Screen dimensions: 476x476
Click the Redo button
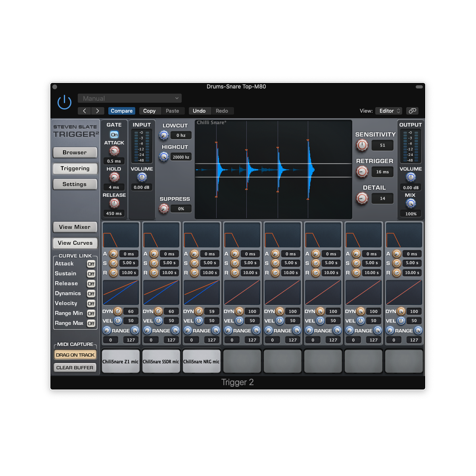pyautogui.click(x=222, y=111)
